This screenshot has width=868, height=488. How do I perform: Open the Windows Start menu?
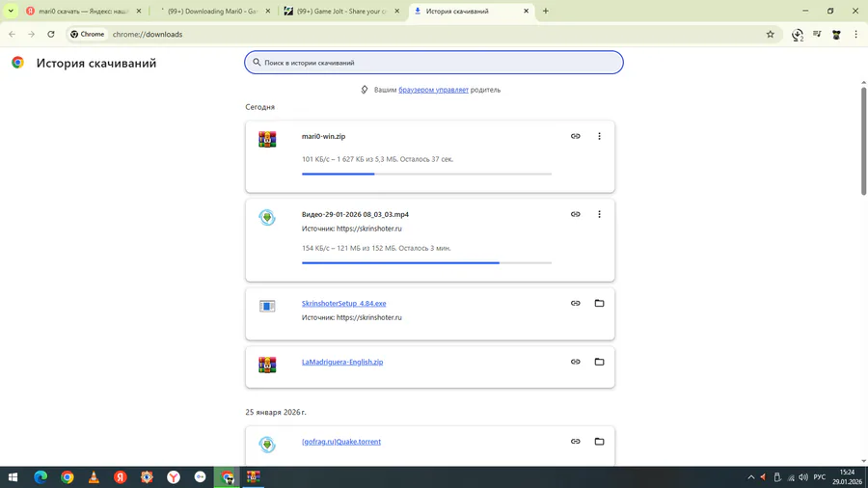click(x=14, y=477)
